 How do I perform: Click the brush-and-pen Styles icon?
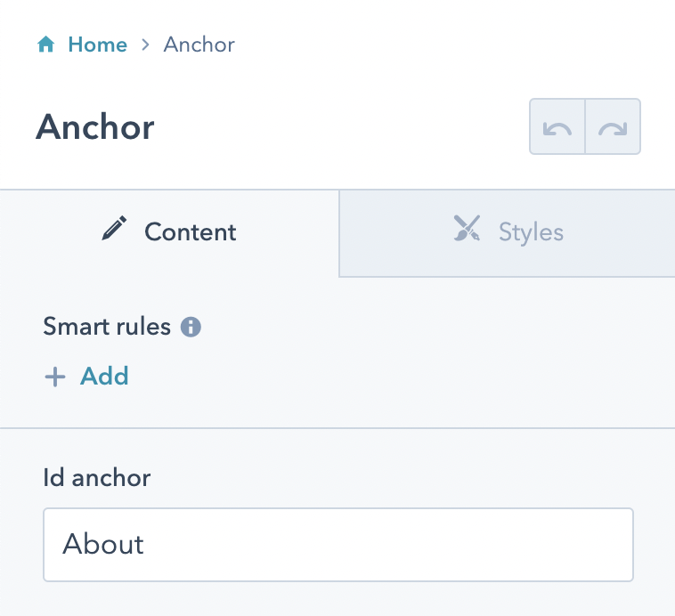(468, 228)
